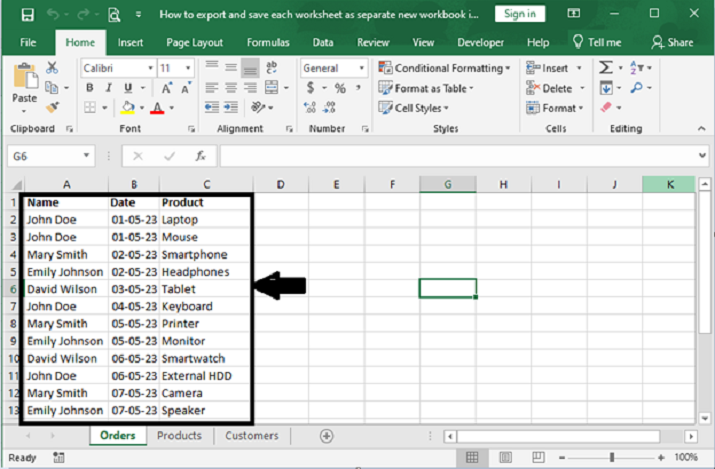Viewport: 715px width, 469px height.
Task: Select Bottom Align vertical alignment
Action: tap(250, 69)
